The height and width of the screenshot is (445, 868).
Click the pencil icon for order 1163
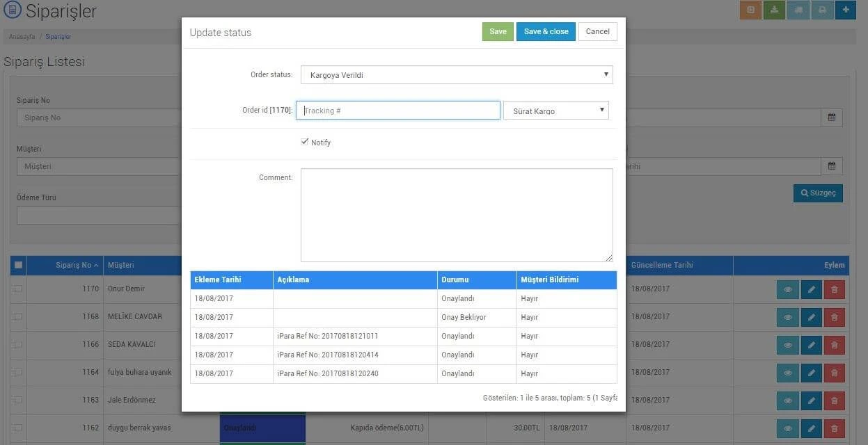pos(811,400)
